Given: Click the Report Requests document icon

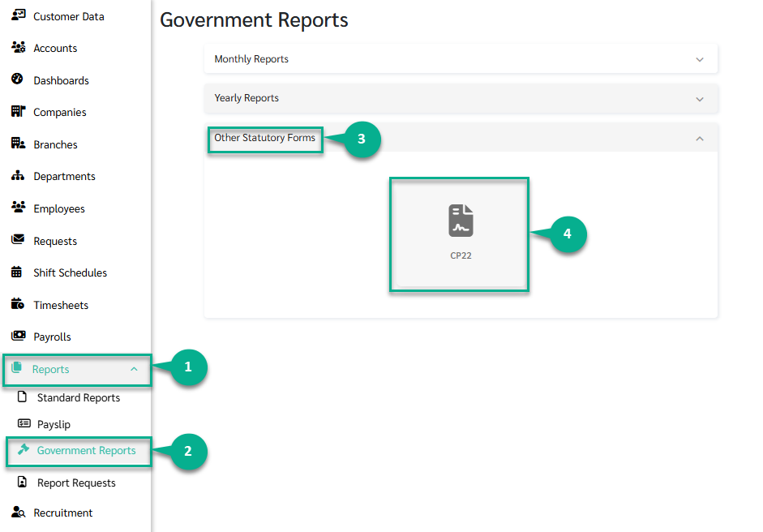Looking at the screenshot, I should [x=22, y=482].
